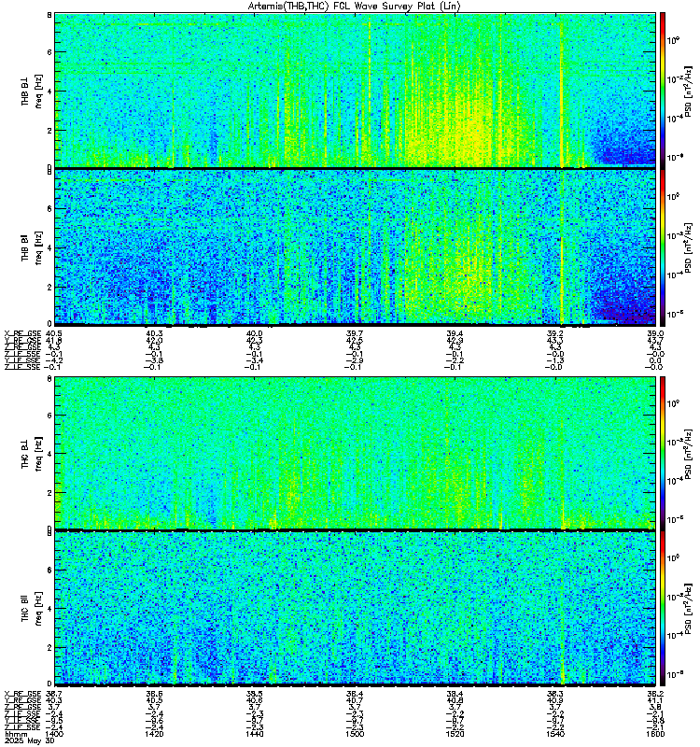This screenshot has height=747, width=700.
Task: Select the "THB B⊥ freq [Hz]" axis label
Action: click(x=32, y=91)
